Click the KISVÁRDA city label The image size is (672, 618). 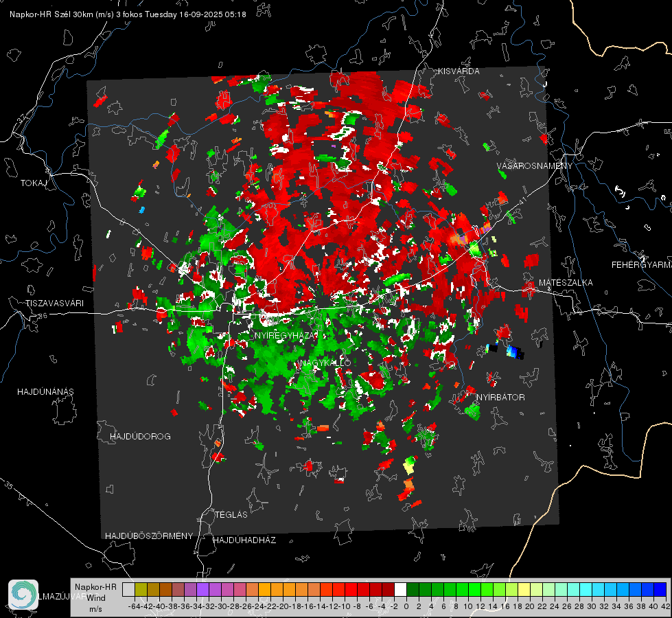pyautogui.click(x=459, y=71)
